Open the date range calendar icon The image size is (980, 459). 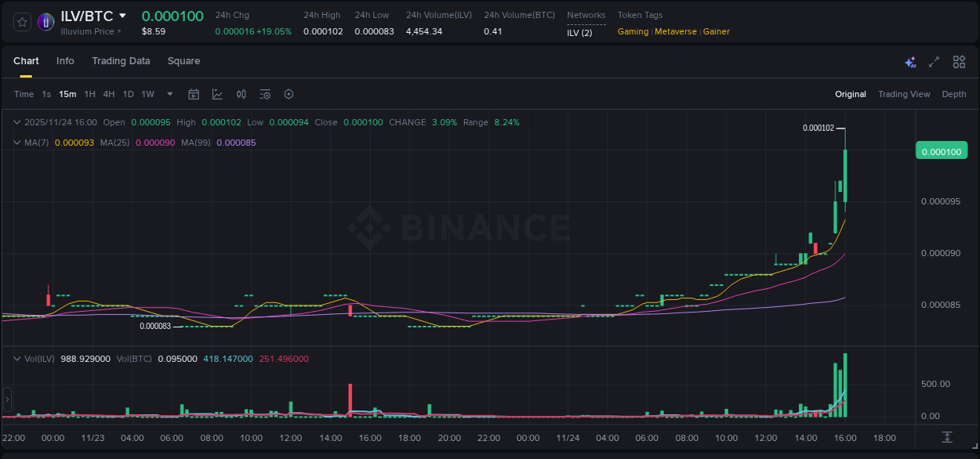pos(194,94)
